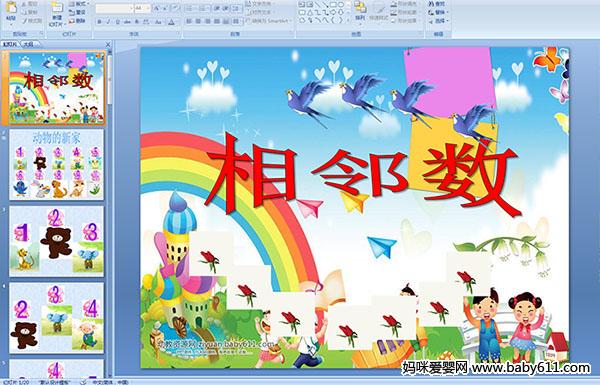
Task: Click the Align Text Left icon
Action: pos(189,21)
